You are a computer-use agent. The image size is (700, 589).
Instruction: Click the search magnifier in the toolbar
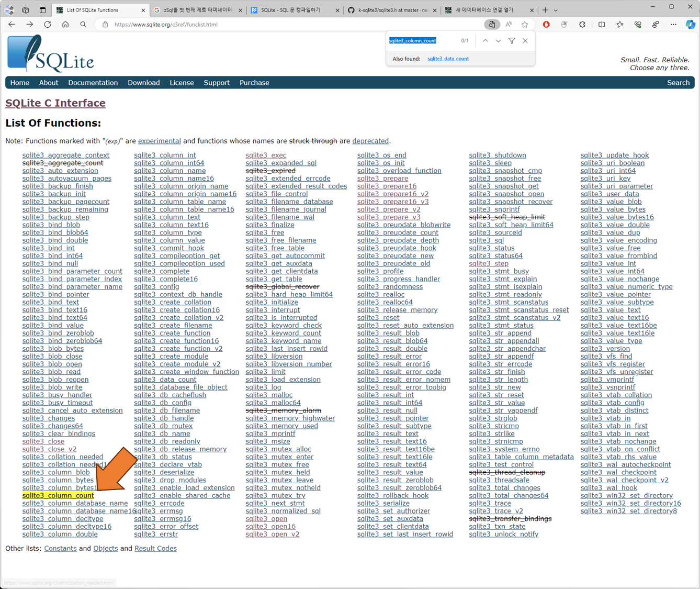[83, 25]
